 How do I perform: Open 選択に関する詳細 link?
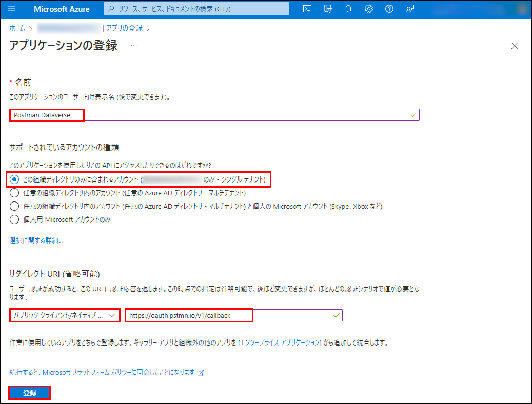(36, 240)
